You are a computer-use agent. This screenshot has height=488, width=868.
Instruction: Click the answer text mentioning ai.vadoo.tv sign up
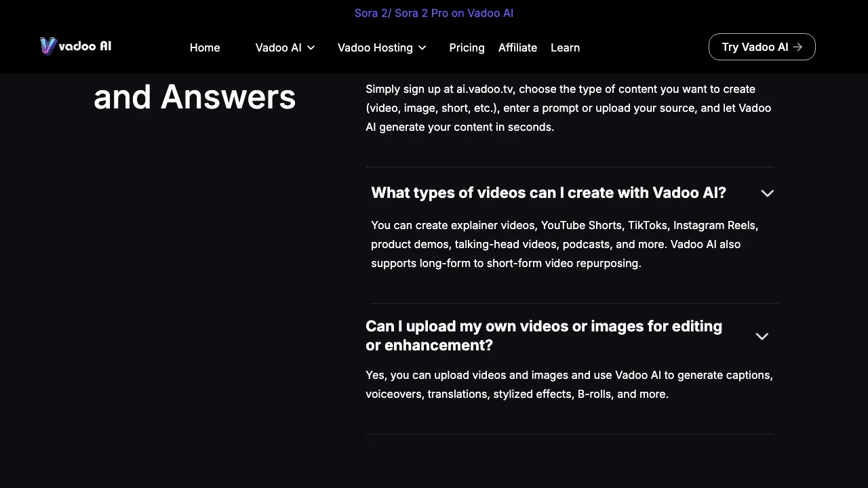[x=568, y=108]
